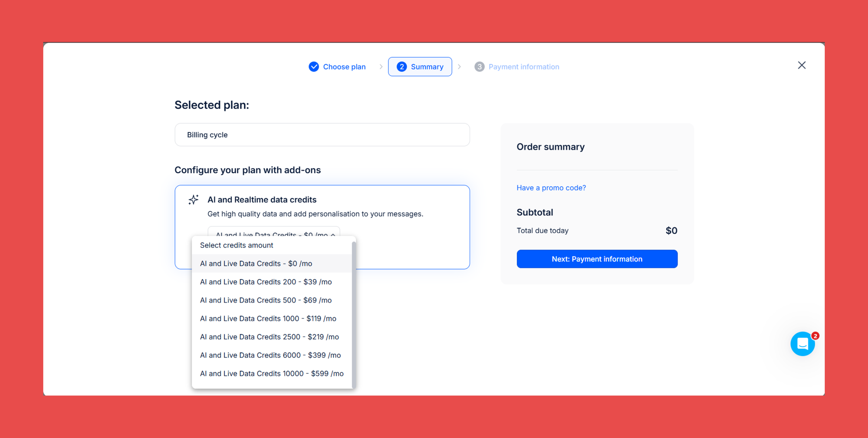The height and width of the screenshot is (438, 868).
Task: Choose AI and Live Data Credits 2500 - $219 /mo
Action: 269,336
